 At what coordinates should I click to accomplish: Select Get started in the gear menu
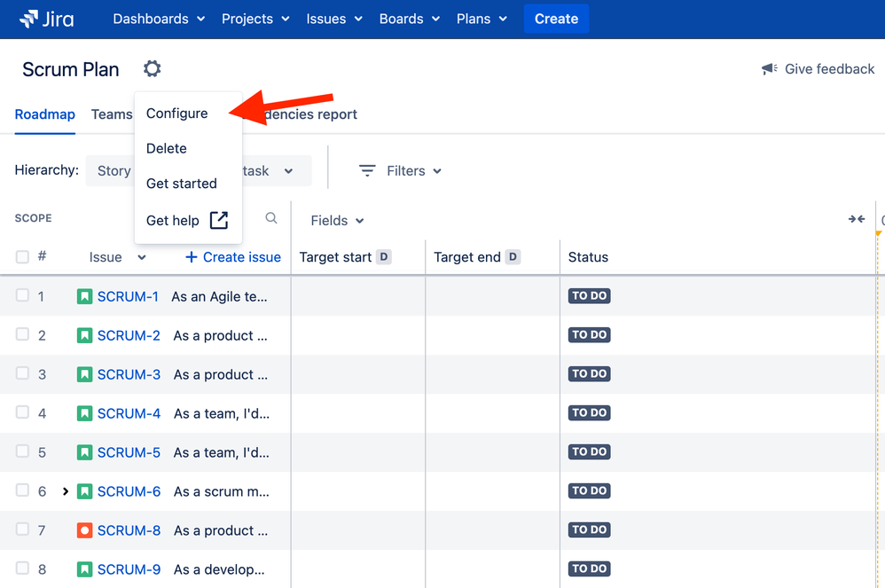tap(182, 184)
